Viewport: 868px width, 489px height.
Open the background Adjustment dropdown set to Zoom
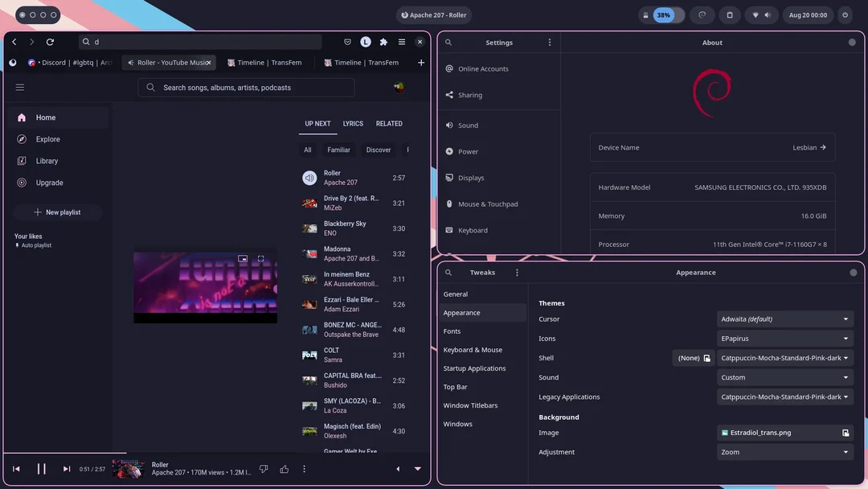tap(784, 451)
